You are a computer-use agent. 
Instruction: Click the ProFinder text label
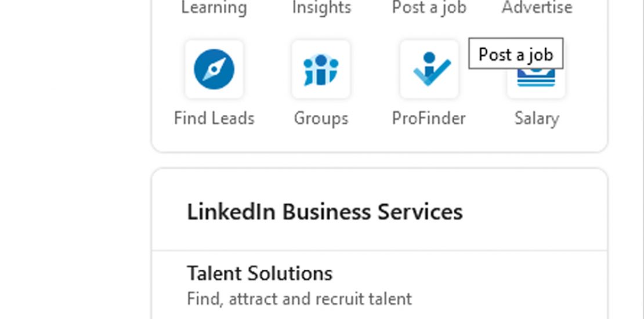[x=429, y=118]
